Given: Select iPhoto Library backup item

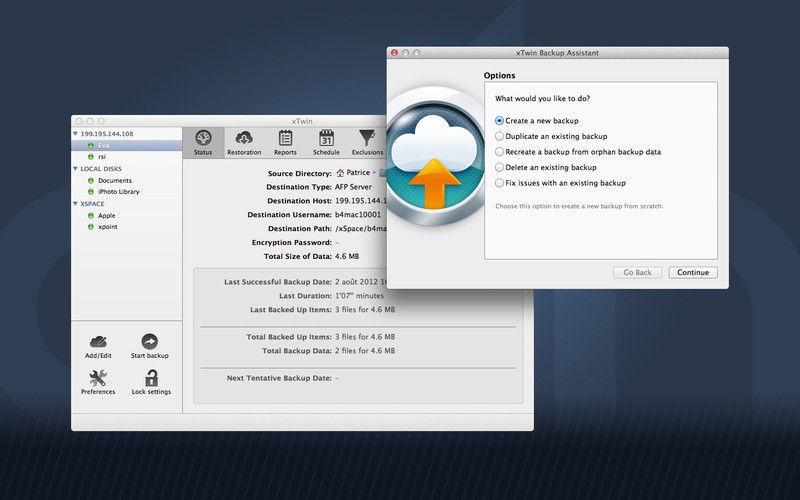Looking at the screenshot, I should pos(127,192).
